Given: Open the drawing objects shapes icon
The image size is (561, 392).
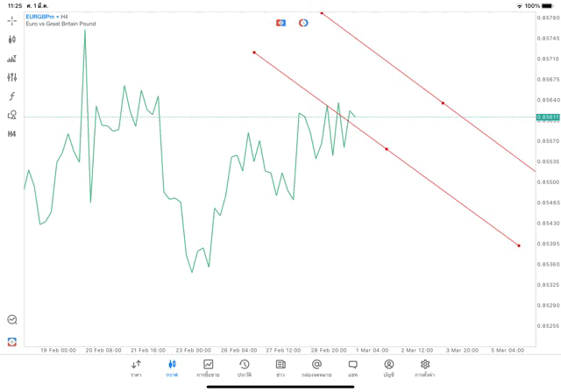Looking at the screenshot, I should tap(12, 115).
